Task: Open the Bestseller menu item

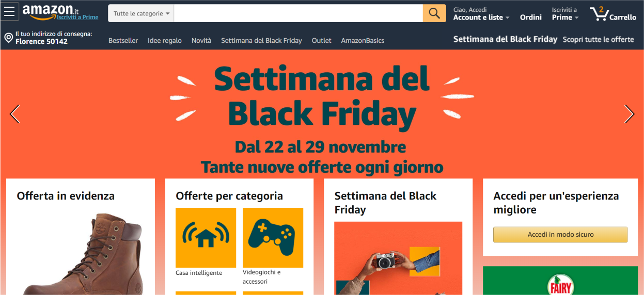Action: pyautogui.click(x=123, y=40)
